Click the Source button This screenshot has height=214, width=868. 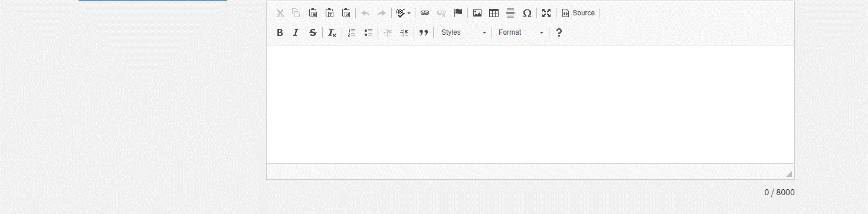click(x=578, y=13)
